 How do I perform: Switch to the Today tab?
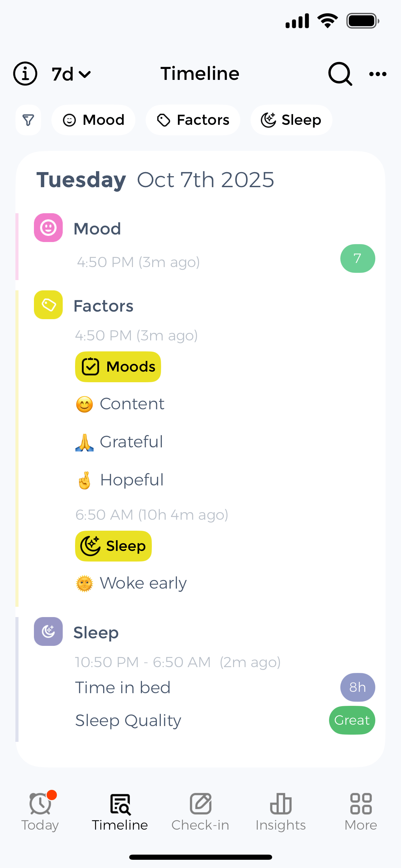pyautogui.click(x=40, y=804)
